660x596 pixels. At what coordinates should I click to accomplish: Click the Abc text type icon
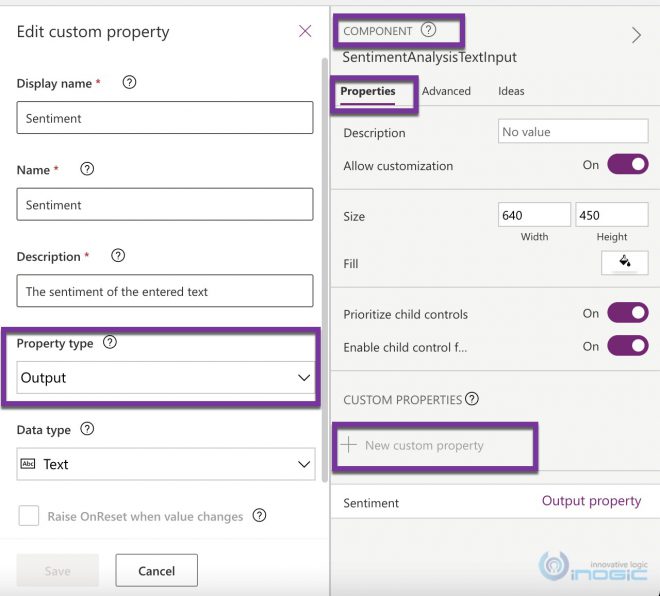[28, 464]
